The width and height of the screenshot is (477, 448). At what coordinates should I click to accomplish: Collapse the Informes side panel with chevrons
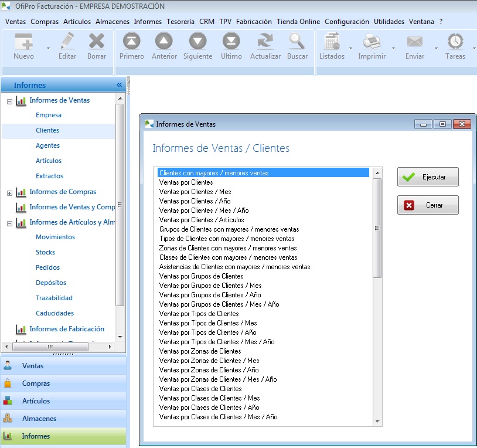point(120,85)
